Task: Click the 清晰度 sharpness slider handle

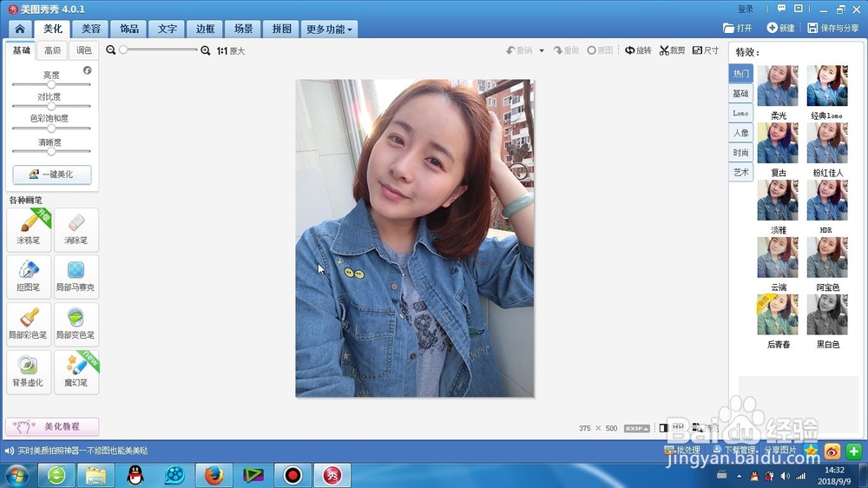Action: coord(51,151)
